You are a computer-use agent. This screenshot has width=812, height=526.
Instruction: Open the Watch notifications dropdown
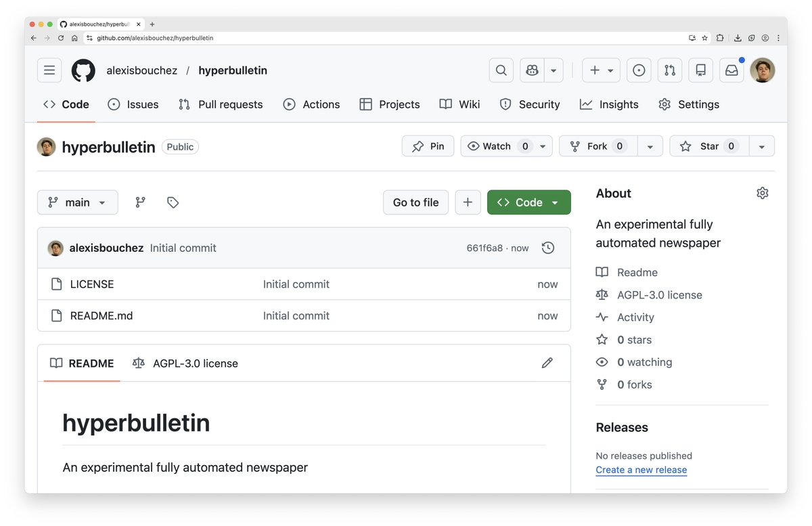point(507,146)
